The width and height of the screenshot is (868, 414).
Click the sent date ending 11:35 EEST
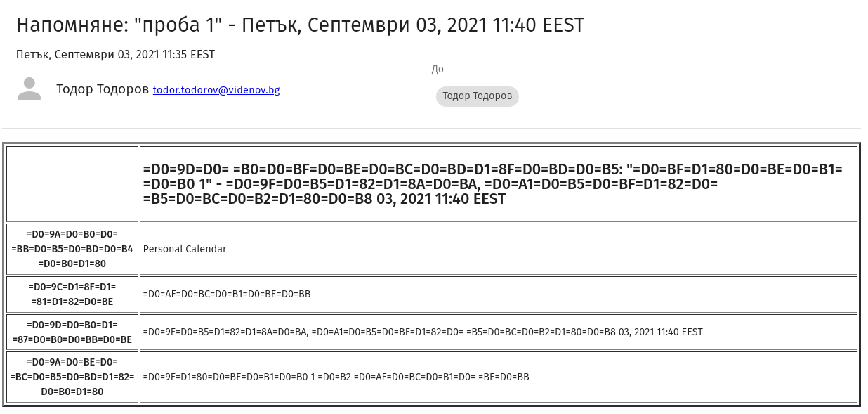[115, 54]
